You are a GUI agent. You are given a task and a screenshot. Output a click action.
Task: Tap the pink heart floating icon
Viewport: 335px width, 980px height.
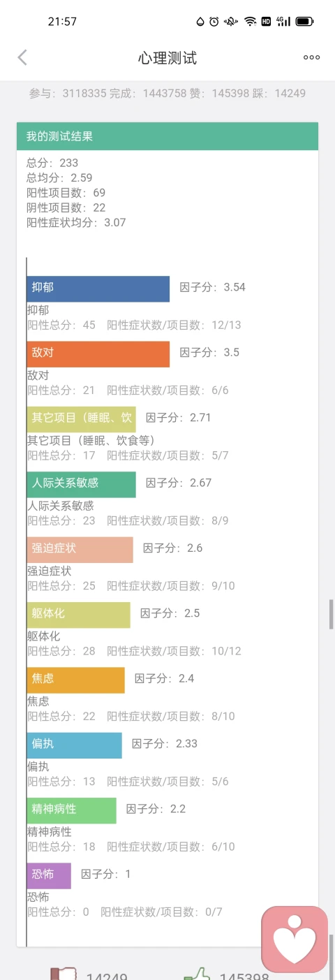coord(295,939)
